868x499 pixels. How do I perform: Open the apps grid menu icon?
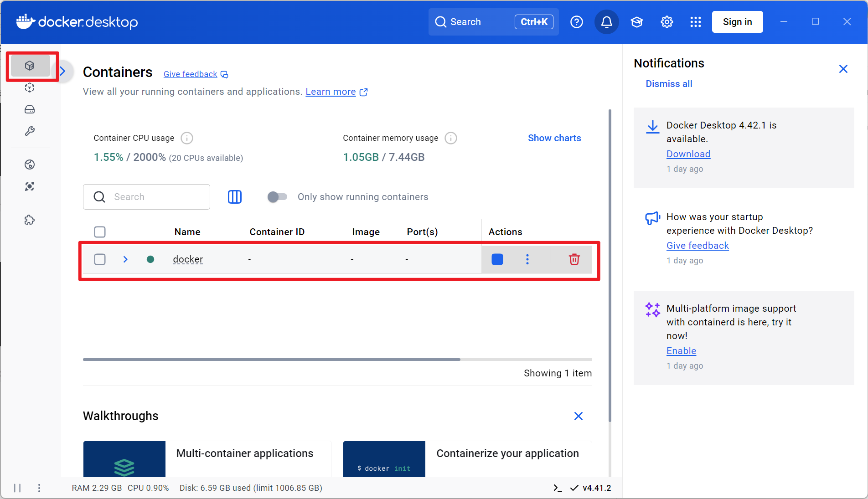696,22
